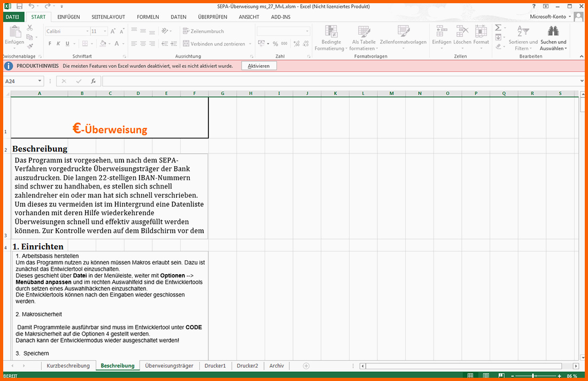The width and height of the screenshot is (588, 381).
Task: Expand the Name Box dropdown arrow
Action: point(40,81)
